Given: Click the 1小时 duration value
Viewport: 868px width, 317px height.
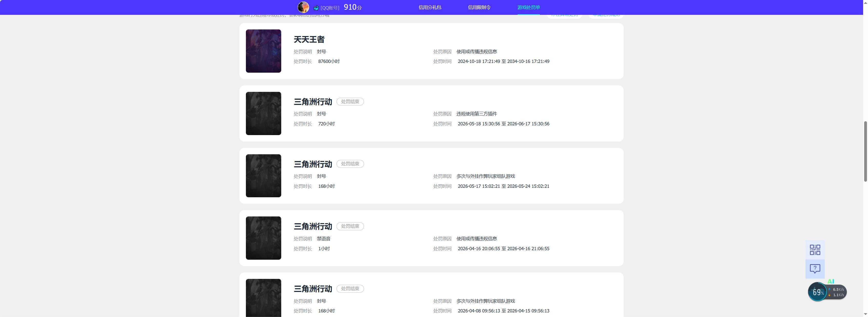Looking at the screenshot, I should (x=324, y=249).
